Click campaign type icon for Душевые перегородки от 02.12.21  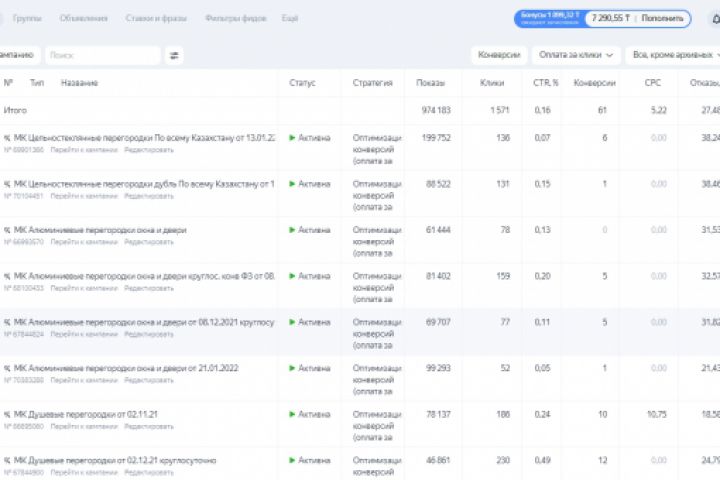[7, 460]
